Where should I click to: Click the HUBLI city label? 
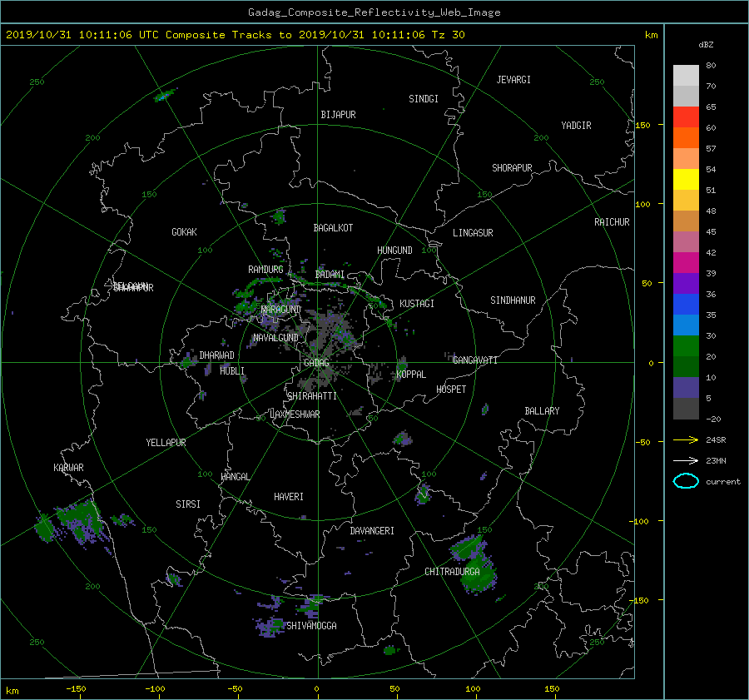coord(232,371)
